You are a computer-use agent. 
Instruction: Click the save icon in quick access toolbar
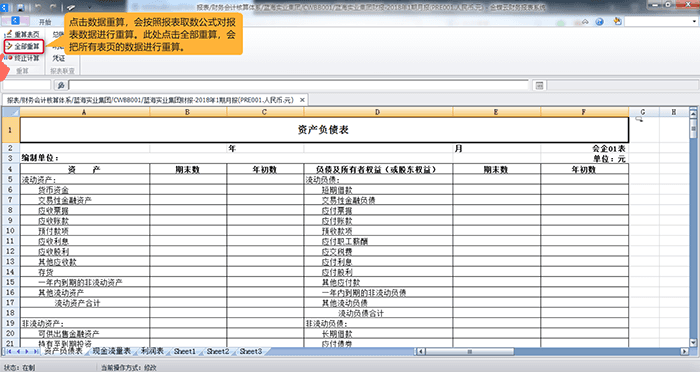pos(21,8)
